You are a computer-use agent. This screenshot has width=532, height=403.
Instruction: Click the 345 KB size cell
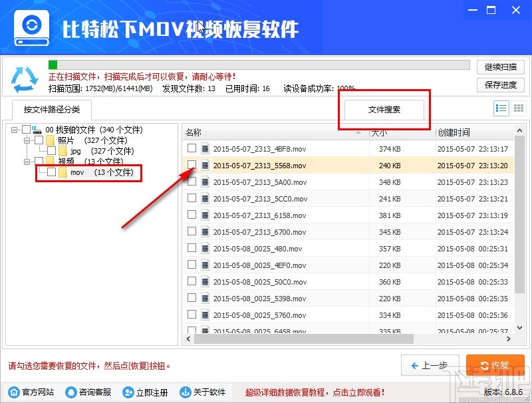click(x=390, y=232)
